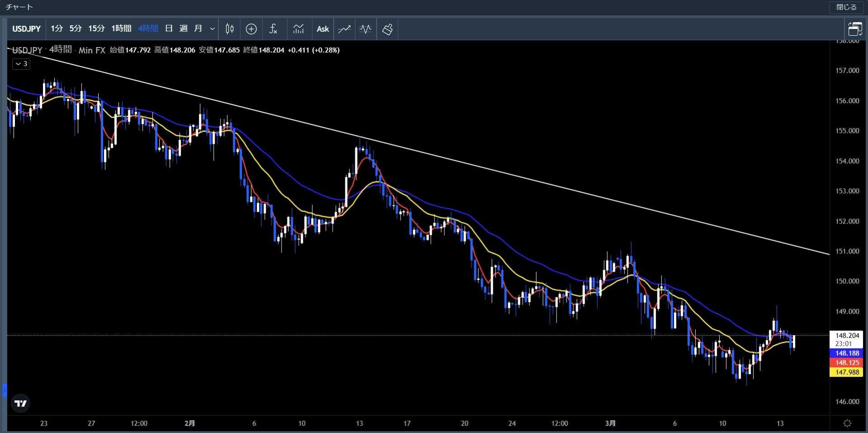This screenshot has width=868, height=433.
Task: Click the 146.000 price axis label
Action: [847, 402]
